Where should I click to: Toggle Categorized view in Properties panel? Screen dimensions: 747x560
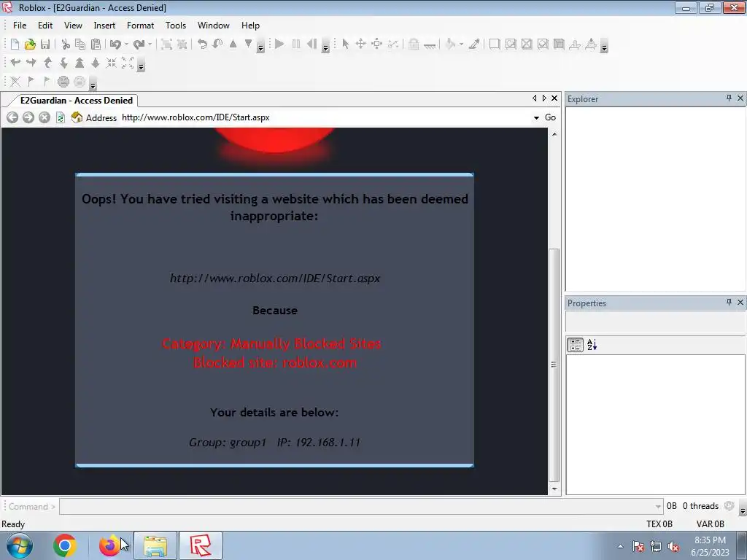coord(575,345)
